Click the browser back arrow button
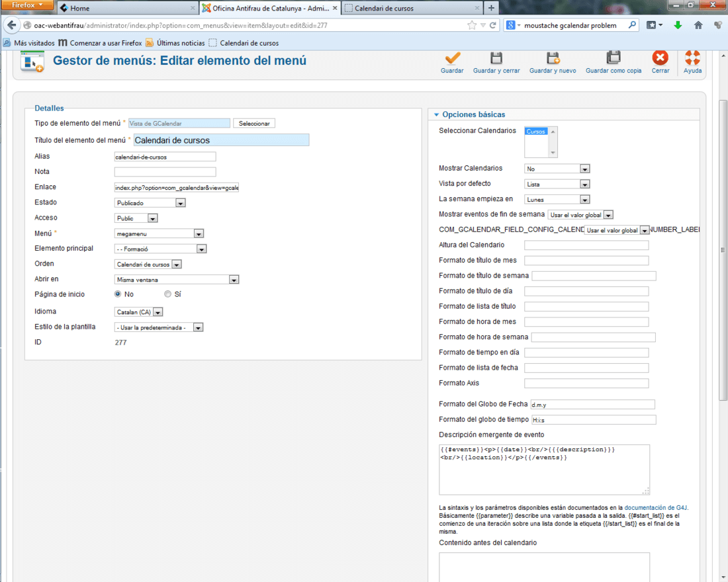Image resolution: width=728 pixels, height=582 pixels. tap(12, 25)
